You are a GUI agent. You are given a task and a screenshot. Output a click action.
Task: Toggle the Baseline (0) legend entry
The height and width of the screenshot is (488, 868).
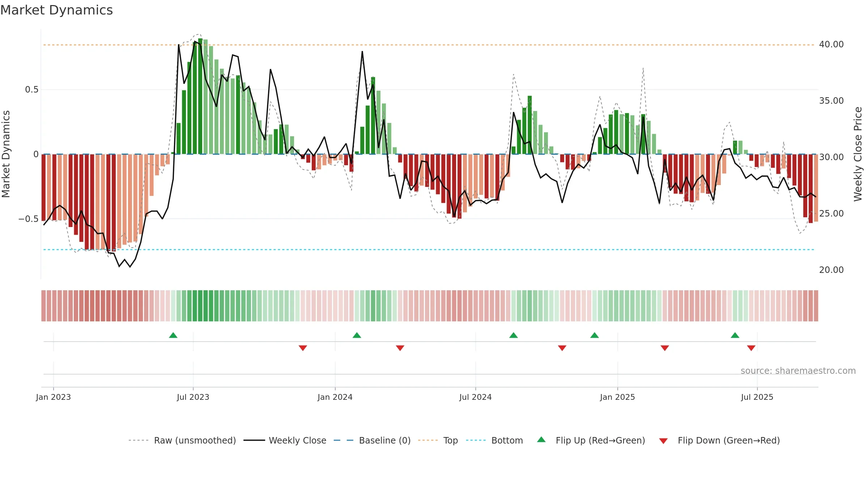[x=372, y=440]
